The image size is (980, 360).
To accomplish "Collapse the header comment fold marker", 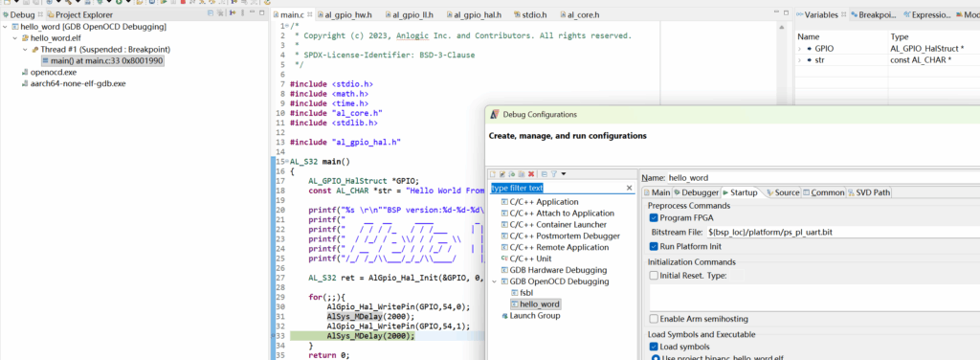I will (287, 26).
